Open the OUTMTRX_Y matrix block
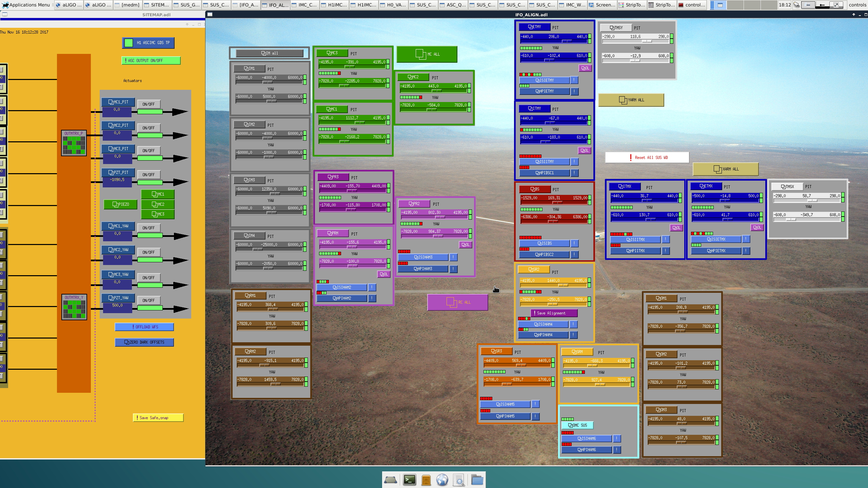 pos(74,307)
